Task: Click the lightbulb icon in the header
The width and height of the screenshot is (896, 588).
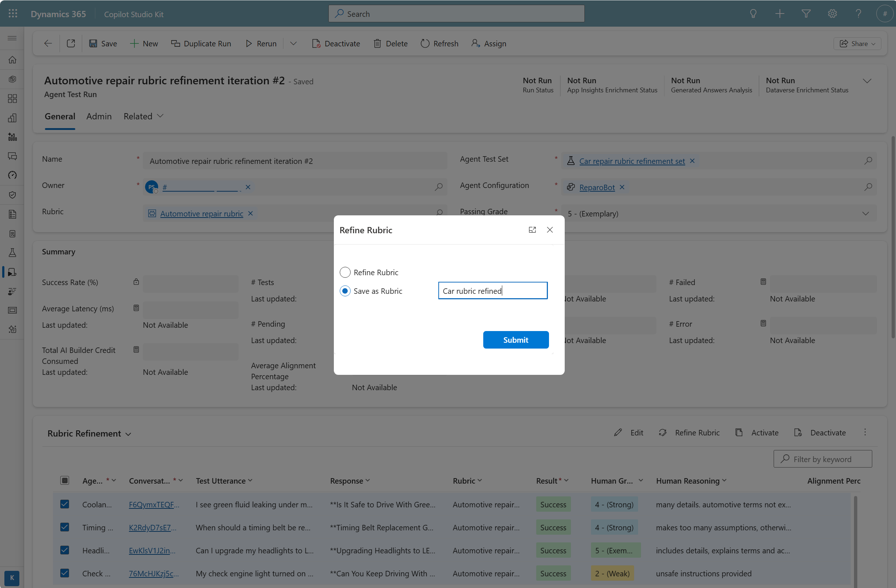Action: (x=753, y=14)
